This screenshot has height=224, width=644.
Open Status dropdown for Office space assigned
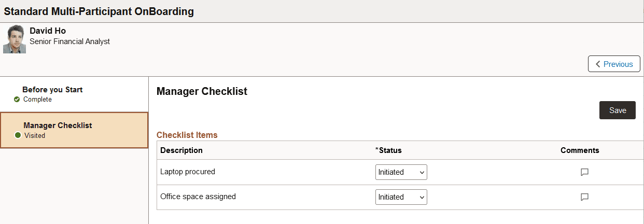point(401,197)
